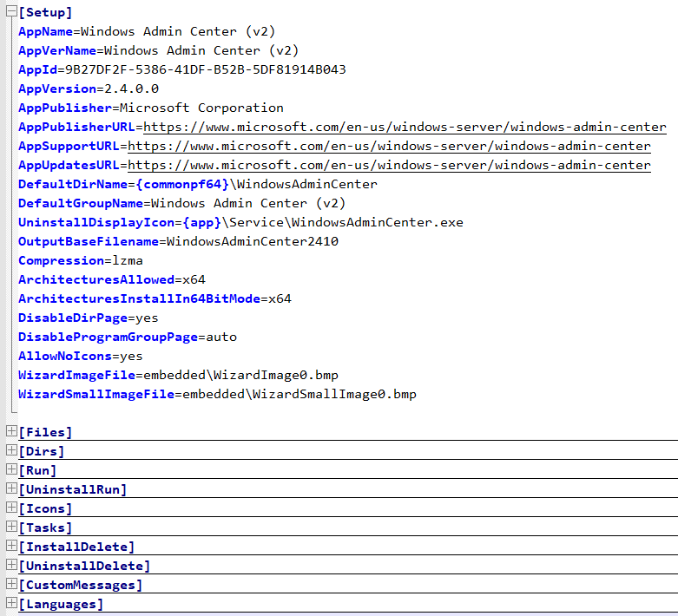Expand the [UninstallRun] section
Viewport: 678px width, 616px height.
[10, 488]
